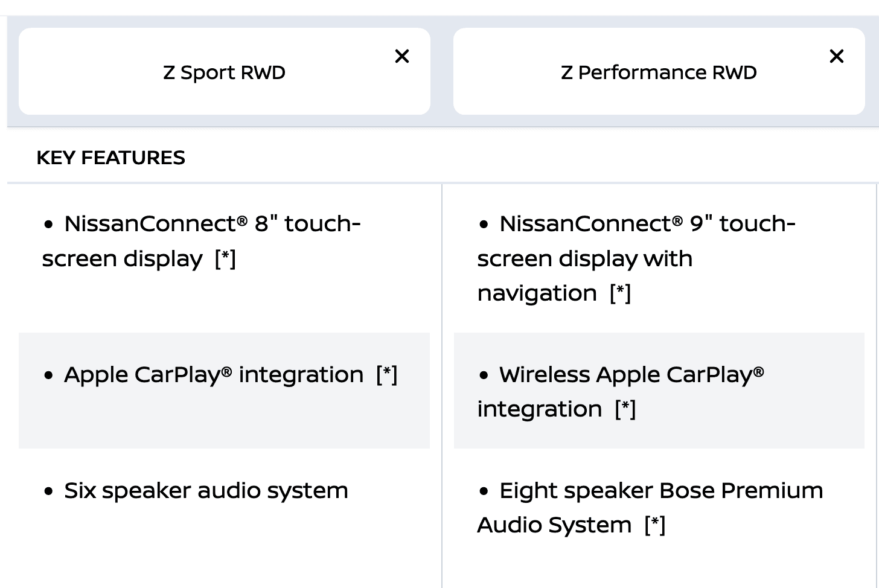Screen dimensions: 879x588
Task: Click the Z Performance RWD title text
Action: tap(659, 72)
